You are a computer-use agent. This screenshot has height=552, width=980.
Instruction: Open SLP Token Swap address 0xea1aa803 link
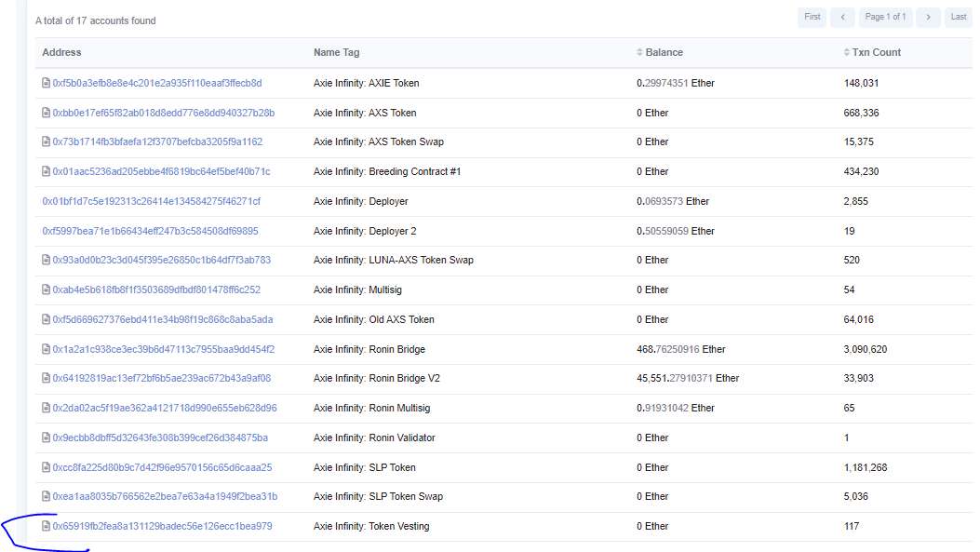(165, 496)
